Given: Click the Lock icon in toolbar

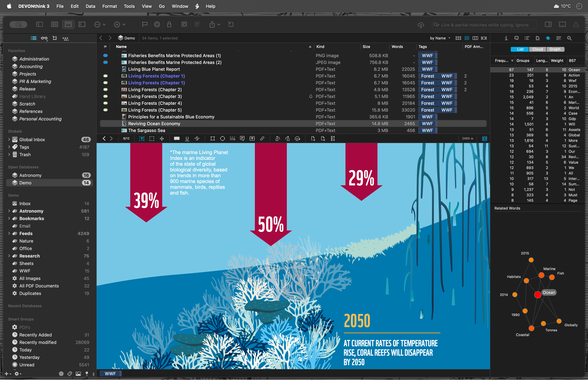Looking at the screenshot, I should pos(169,24).
